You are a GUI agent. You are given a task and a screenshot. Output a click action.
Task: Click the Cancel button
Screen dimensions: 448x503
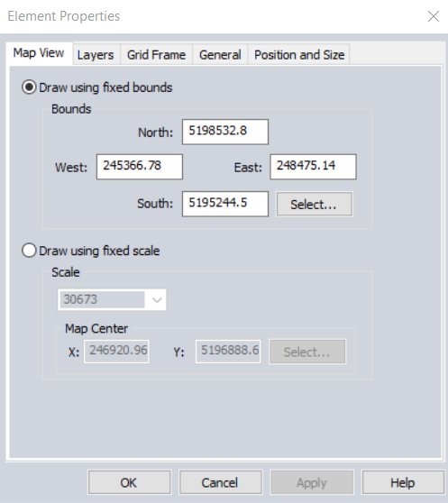coord(220,482)
